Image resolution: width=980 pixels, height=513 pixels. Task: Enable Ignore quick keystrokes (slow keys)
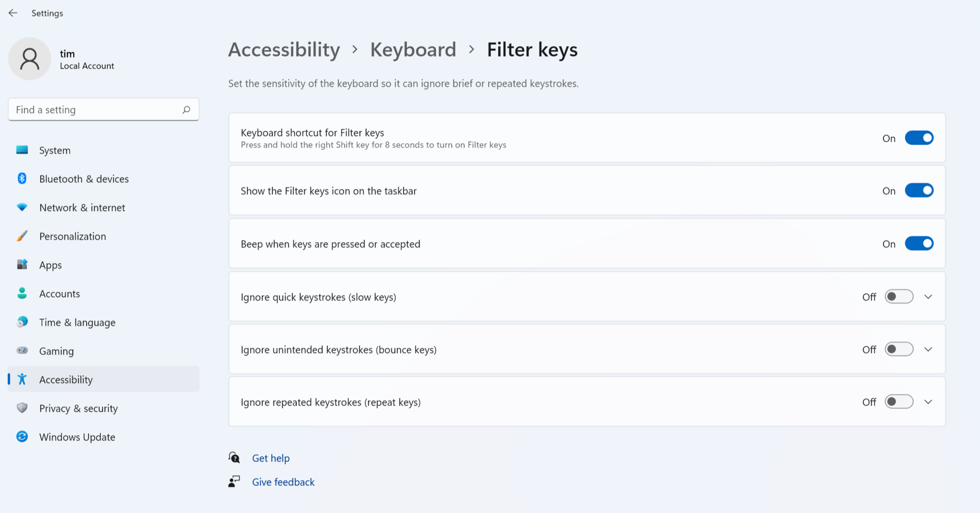899,297
